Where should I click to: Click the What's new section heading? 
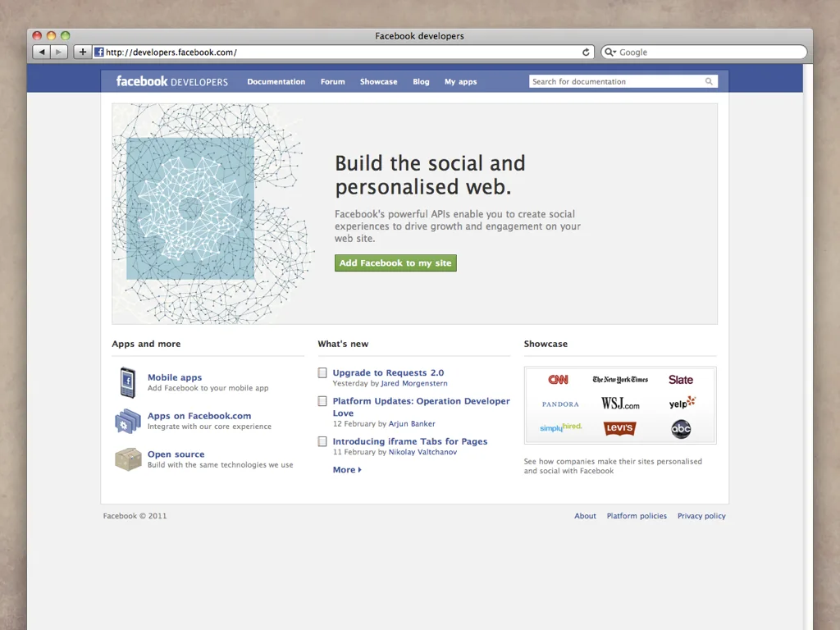[x=343, y=344]
